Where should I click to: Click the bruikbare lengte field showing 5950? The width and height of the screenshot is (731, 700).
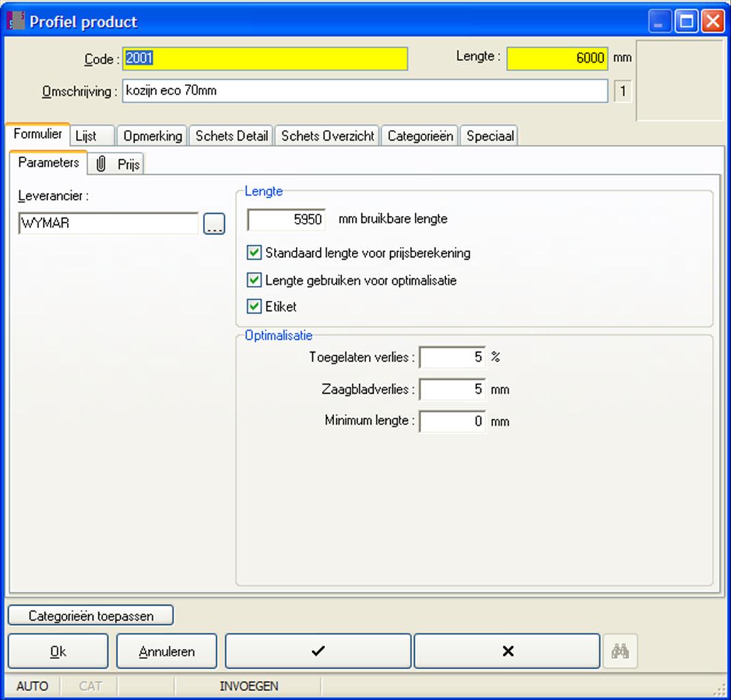click(286, 219)
